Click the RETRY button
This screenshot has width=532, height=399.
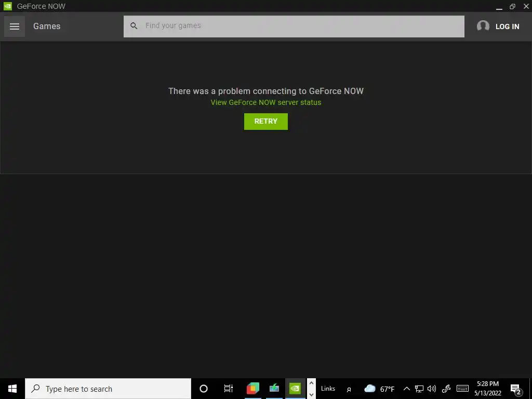click(x=265, y=122)
